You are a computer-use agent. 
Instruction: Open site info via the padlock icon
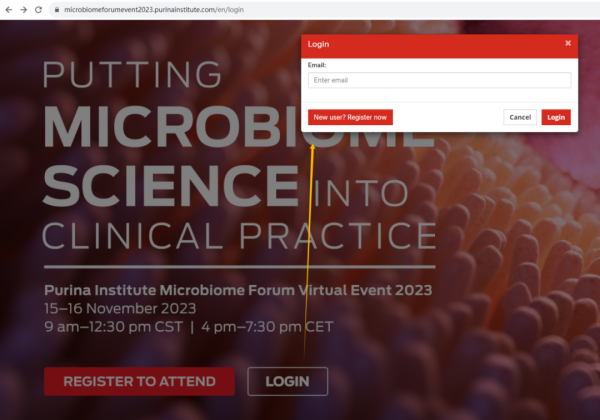pyautogui.click(x=57, y=10)
